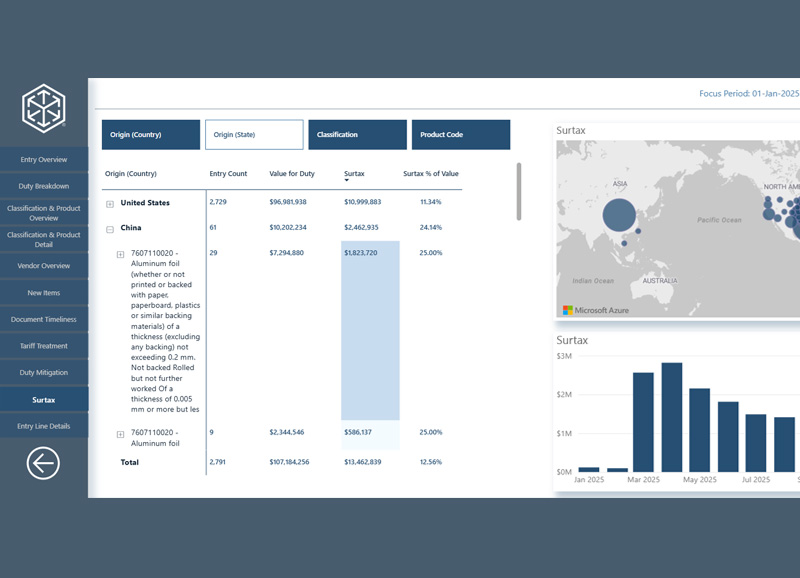Click the large Asia bubble on map
Image resolution: width=800 pixels, height=578 pixels.
[x=619, y=215]
